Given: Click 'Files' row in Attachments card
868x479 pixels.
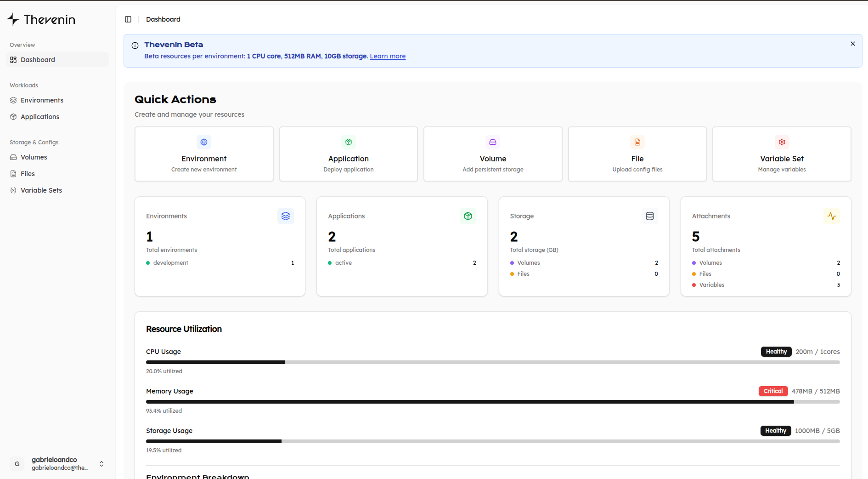Looking at the screenshot, I should pos(766,274).
